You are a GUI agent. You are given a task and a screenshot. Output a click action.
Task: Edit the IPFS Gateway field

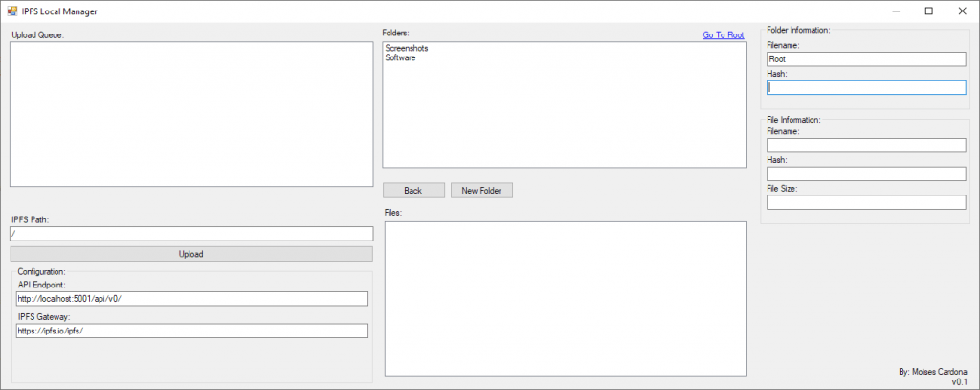click(x=192, y=331)
